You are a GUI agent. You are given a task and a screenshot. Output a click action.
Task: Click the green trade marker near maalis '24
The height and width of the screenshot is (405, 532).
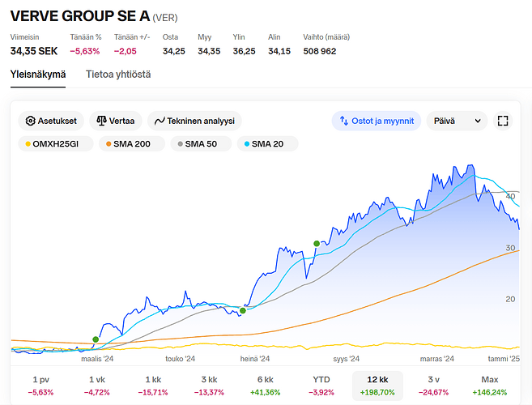[96, 339]
